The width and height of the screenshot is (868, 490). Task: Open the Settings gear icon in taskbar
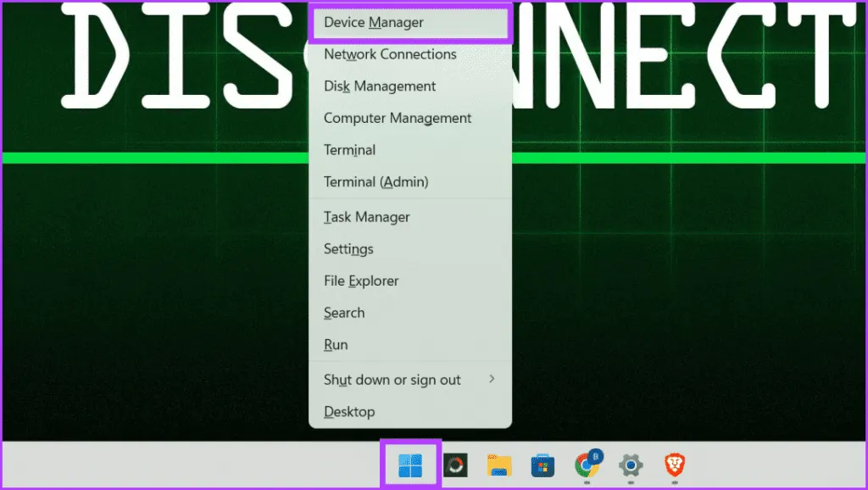pyautogui.click(x=630, y=465)
